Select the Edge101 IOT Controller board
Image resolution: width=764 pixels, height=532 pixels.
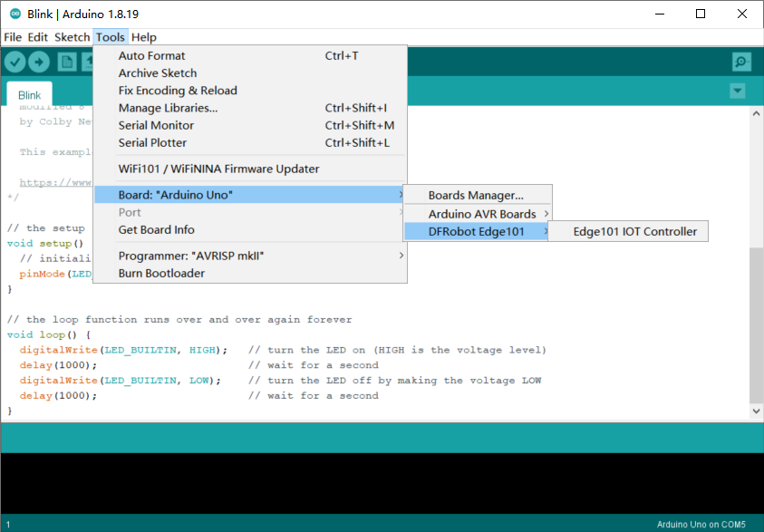[628, 231]
